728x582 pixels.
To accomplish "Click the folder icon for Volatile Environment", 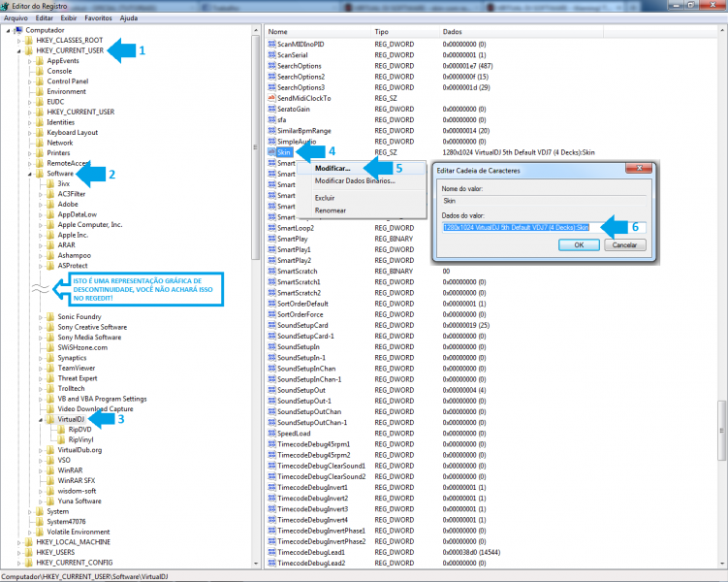I will point(40,532).
